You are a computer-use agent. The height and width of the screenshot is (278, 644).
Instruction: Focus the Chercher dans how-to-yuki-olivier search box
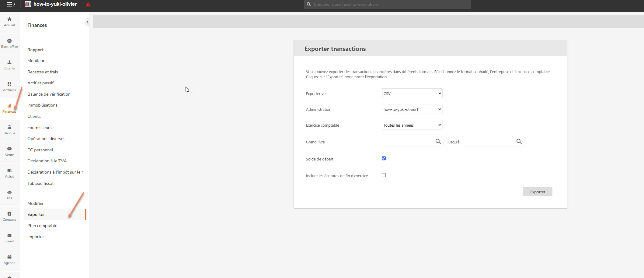(388, 4)
